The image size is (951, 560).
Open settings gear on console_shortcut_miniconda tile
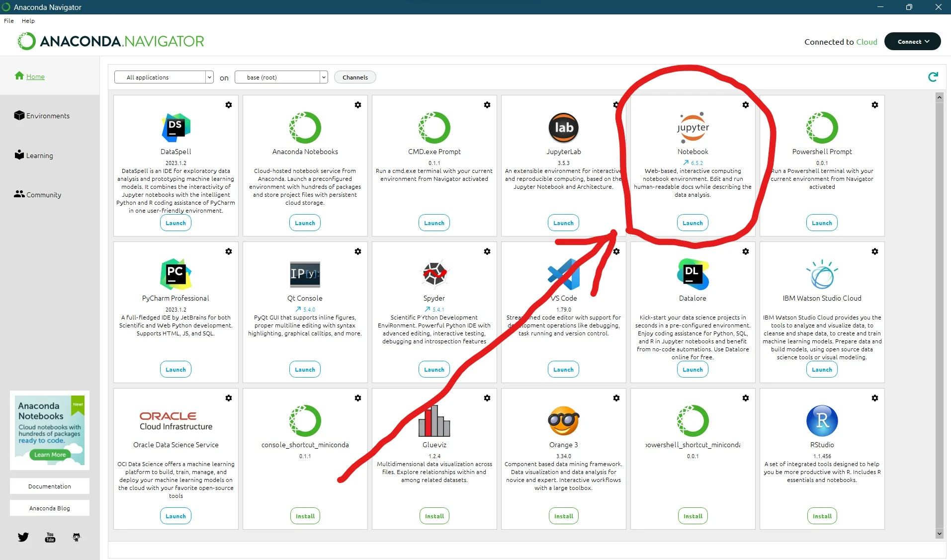[358, 398]
